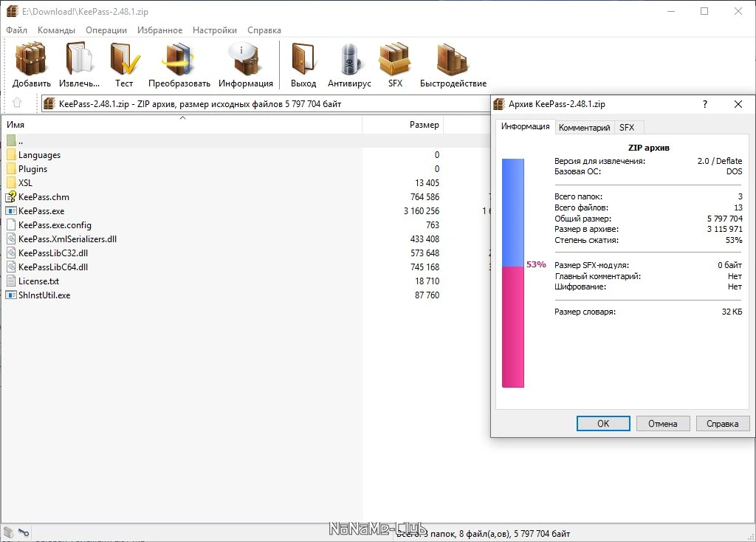Confirm dialog with OK button

pyautogui.click(x=603, y=423)
